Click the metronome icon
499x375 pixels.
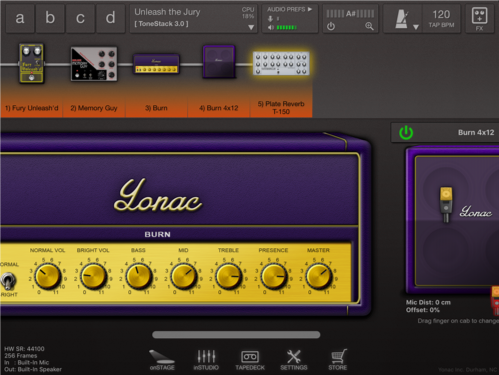coord(402,19)
